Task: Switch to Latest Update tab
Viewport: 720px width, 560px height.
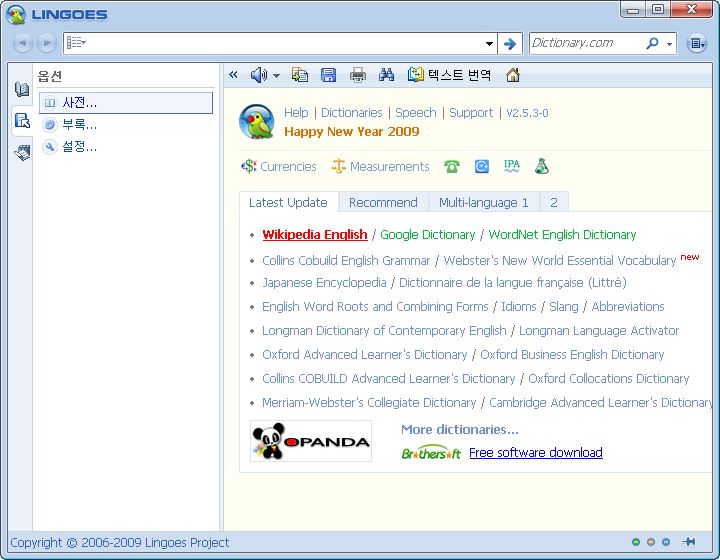Action: point(288,202)
